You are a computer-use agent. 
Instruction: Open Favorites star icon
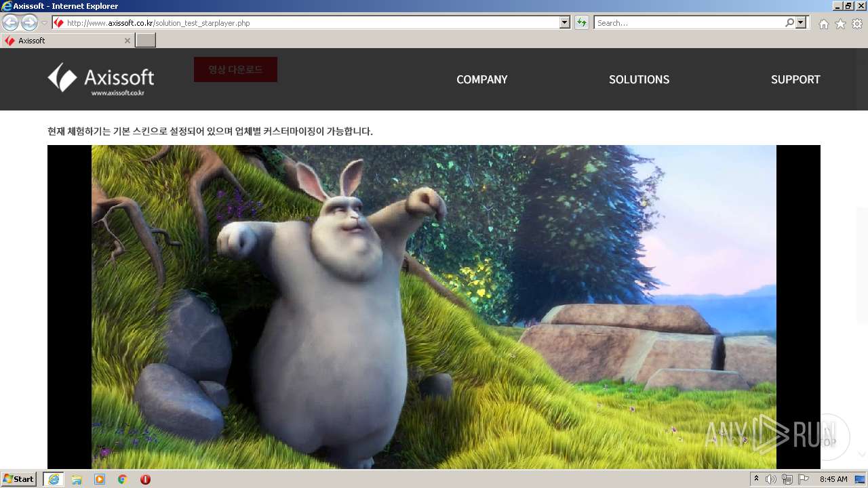840,24
